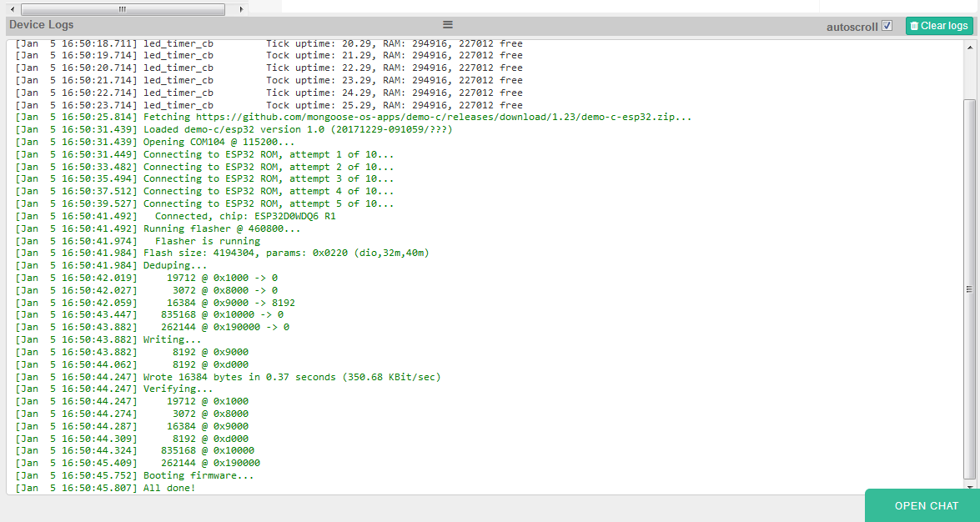Click the 'Tick uptime: 20.29' log line

tap(269, 43)
